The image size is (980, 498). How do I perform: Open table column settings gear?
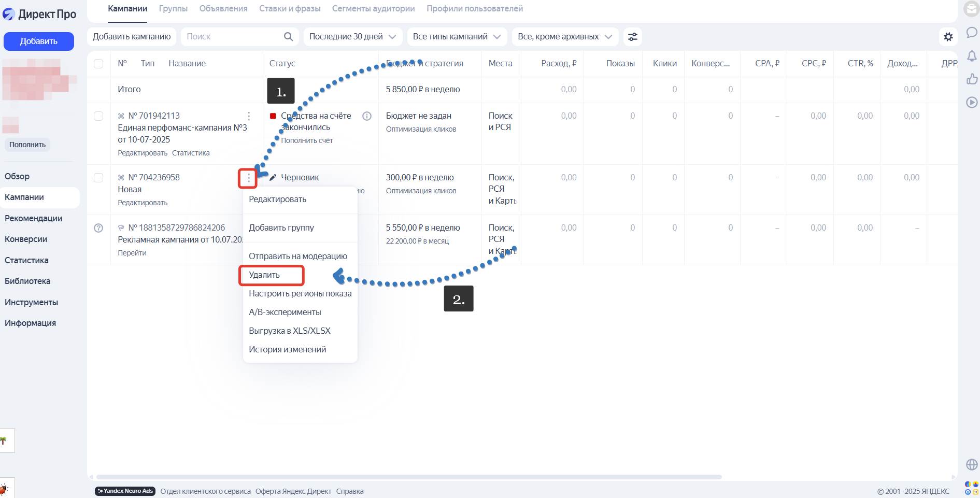pos(948,37)
